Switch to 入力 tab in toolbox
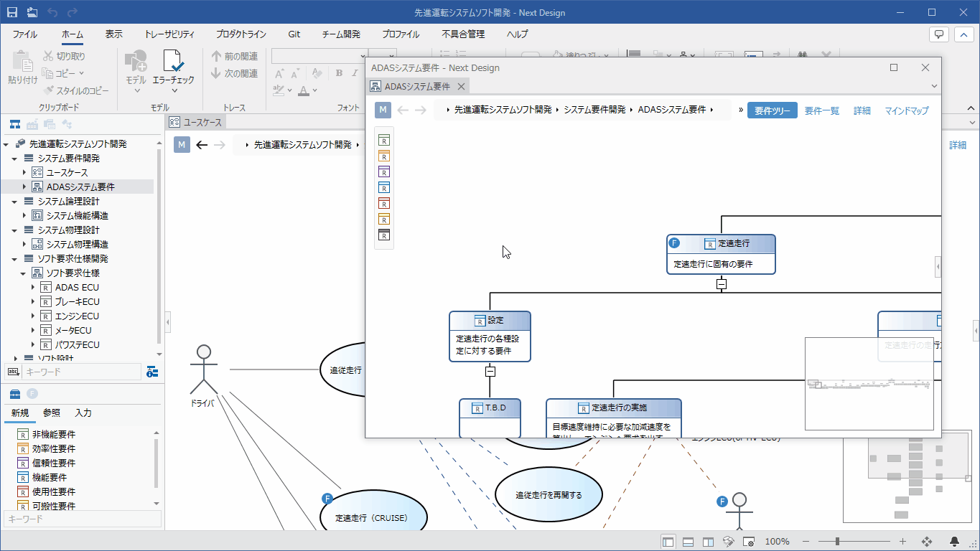The image size is (980, 551). click(83, 413)
